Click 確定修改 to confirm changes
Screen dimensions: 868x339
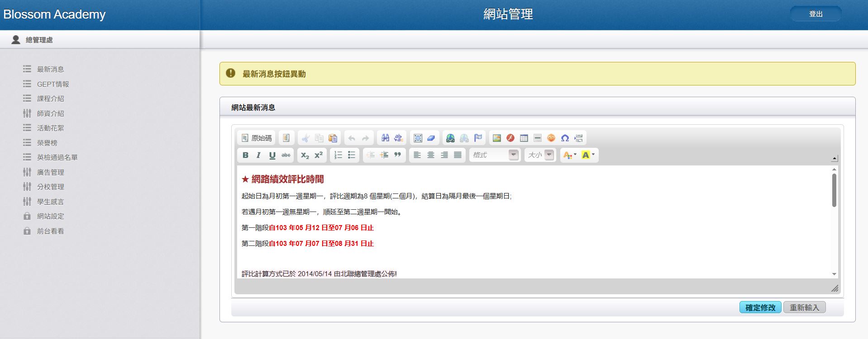(760, 307)
